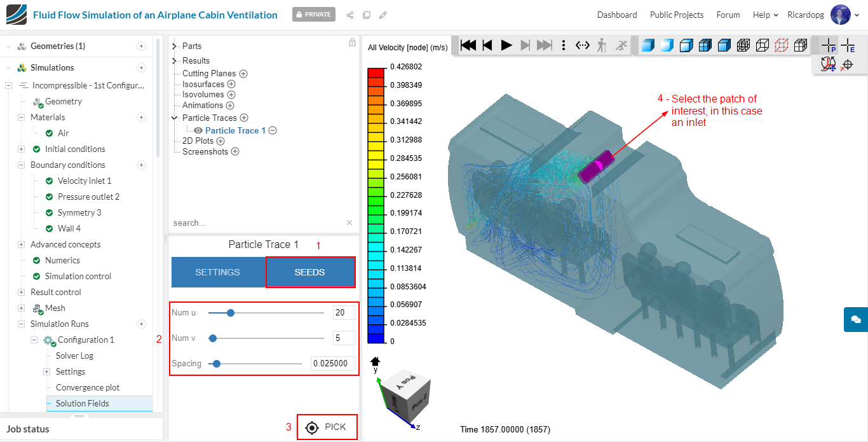868x442 pixels.
Task: Open the chat support bubble
Action: (x=855, y=319)
